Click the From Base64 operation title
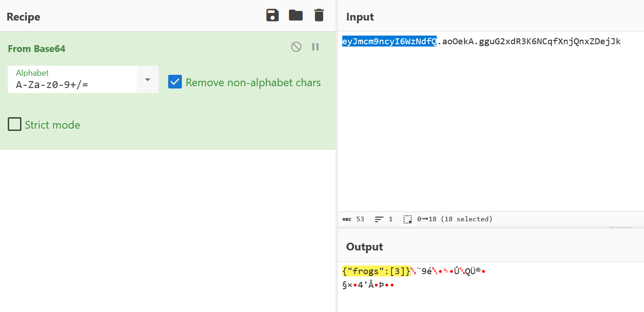The width and height of the screenshot is (644, 312). (x=36, y=48)
